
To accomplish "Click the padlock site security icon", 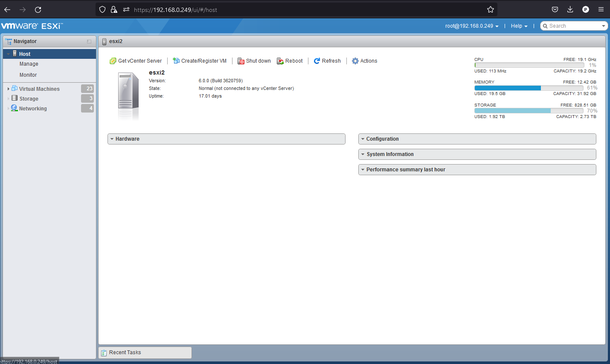I will (114, 9).
